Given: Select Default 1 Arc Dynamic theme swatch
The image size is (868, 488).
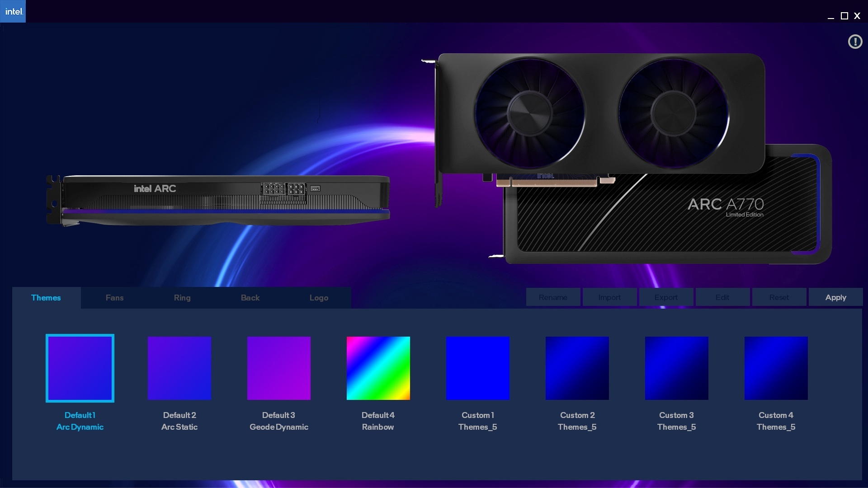Looking at the screenshot, I should click(x=80, y=368).
